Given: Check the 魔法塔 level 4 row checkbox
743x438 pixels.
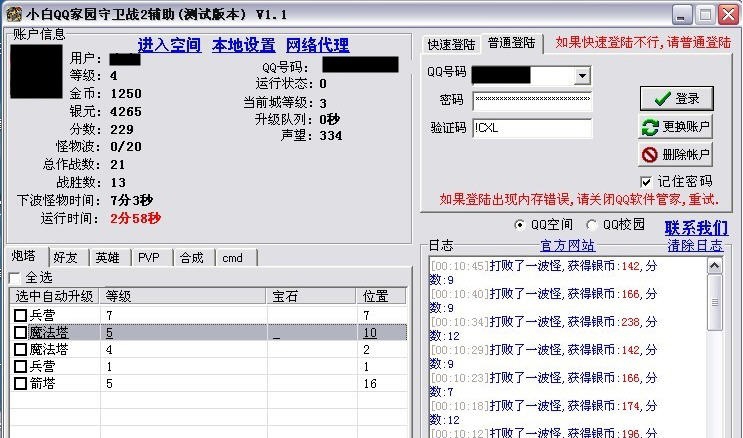Looking at the screenshot, I should coord(20,349).
